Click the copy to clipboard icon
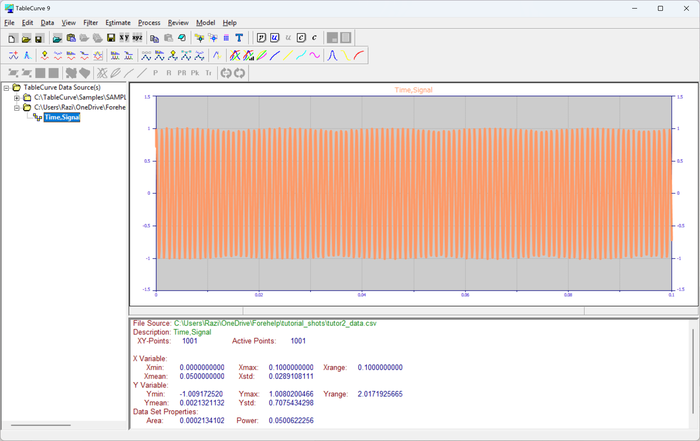The width and height of the screenshot is (700, 441). tap(154, 38)
